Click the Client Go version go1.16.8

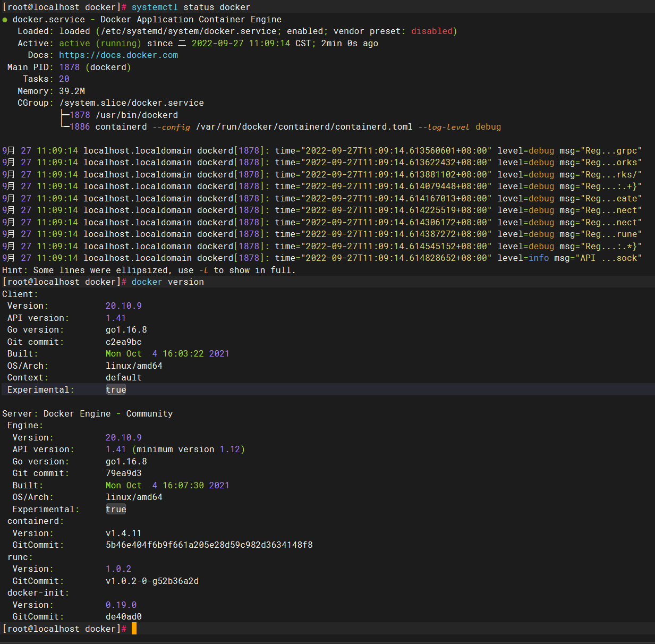click(x=126, y=330)
